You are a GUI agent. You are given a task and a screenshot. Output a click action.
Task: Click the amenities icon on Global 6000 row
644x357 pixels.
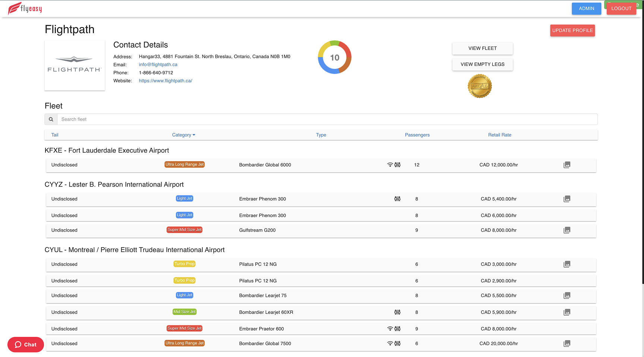[398, 165]
